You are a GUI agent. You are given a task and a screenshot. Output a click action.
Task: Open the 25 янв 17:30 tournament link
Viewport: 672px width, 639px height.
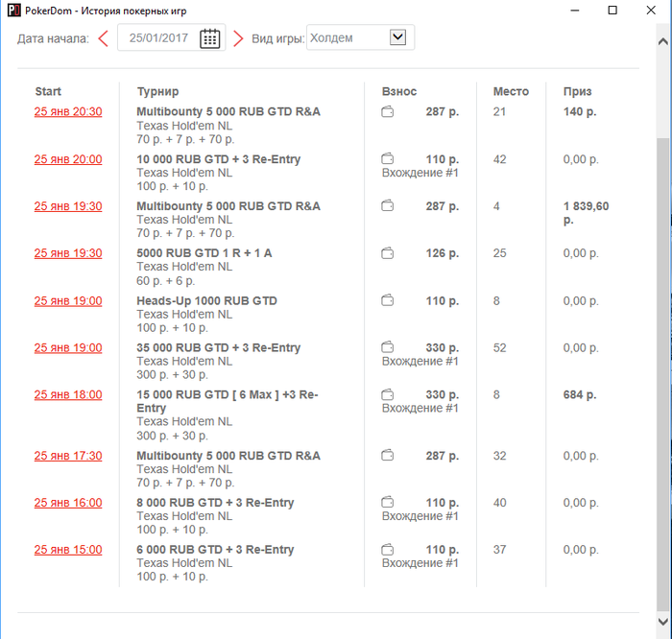68,456
